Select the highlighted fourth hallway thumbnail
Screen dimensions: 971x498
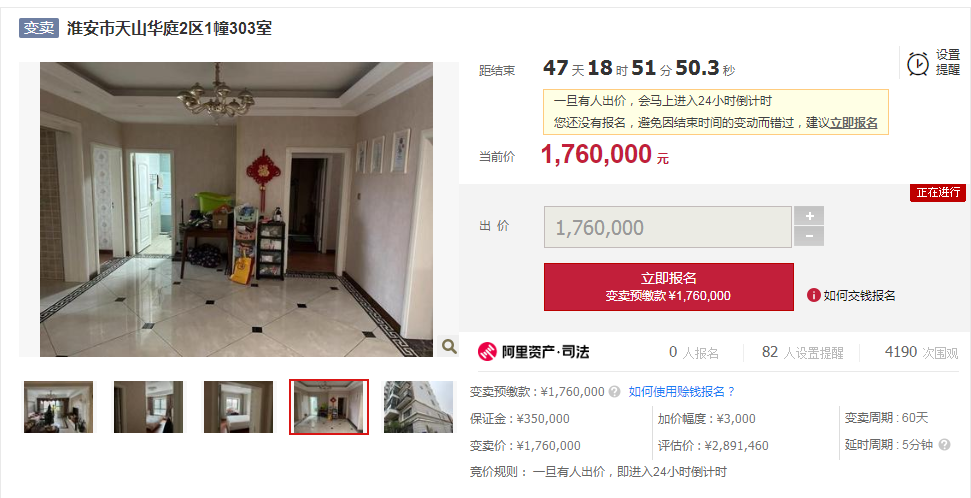click(x=329, y=407)
